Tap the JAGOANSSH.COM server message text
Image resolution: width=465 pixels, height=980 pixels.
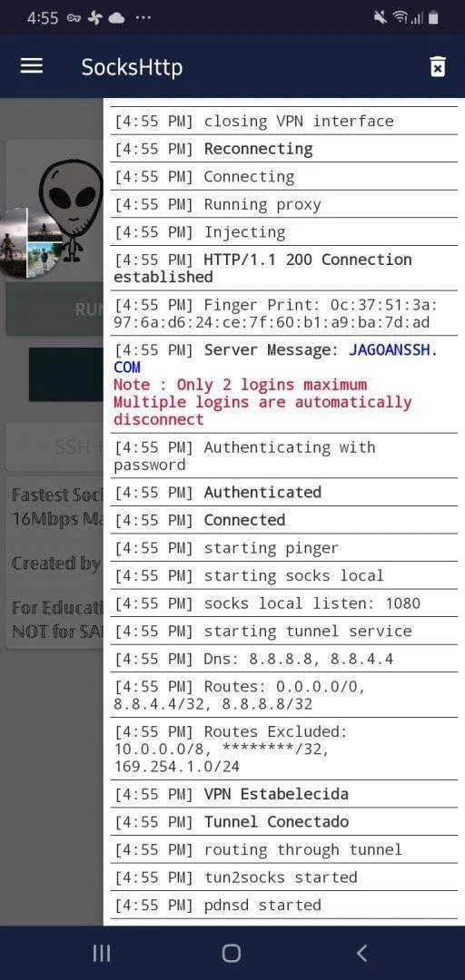275,358
